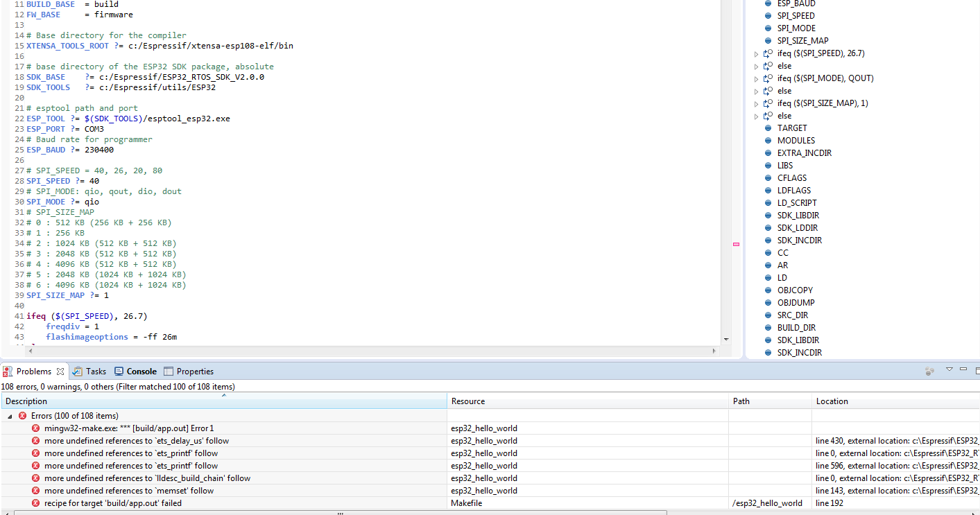Screen dimensions: 980x515
Task: Select the BUILD_DIR item in the outline
Action: [x=796, y=328]
